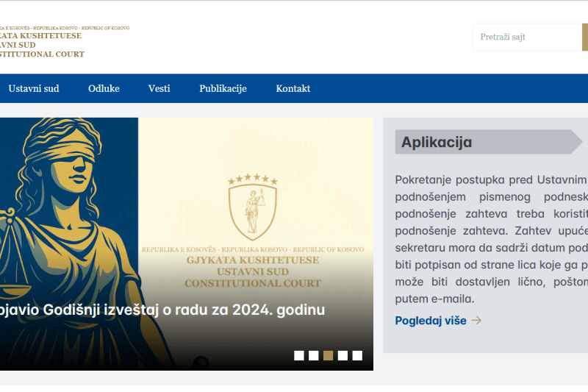This screenshot has width=588, height=392.
Task: Click the arrow icon next to Pogledaj više
Action: [x=476, y=321]
